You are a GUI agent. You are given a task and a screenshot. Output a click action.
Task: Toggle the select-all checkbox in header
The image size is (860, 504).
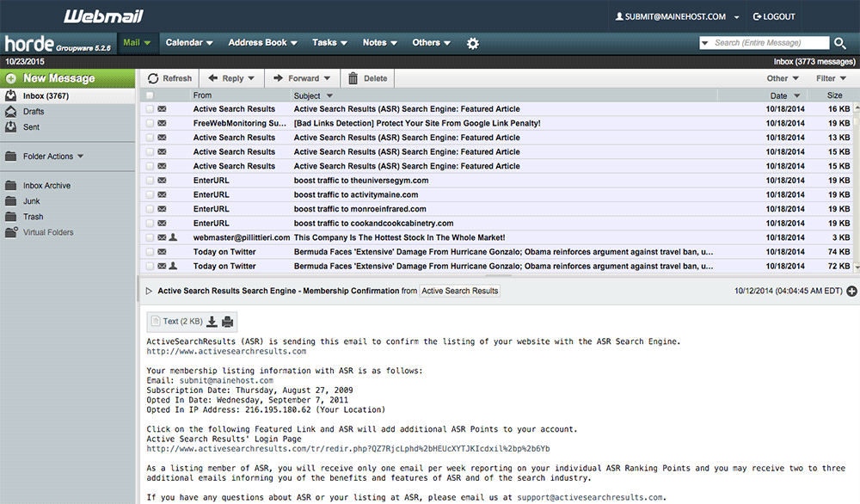click(x=150, y=95)
